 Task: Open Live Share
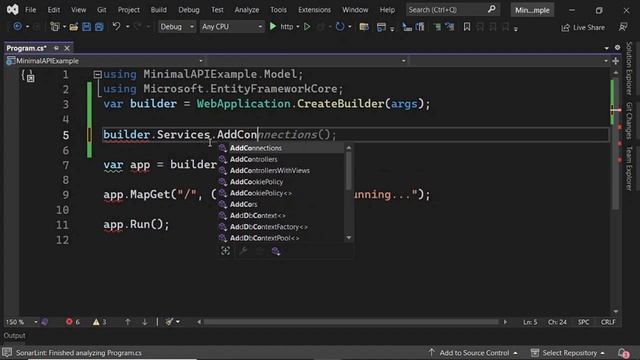tap(583, 27)
